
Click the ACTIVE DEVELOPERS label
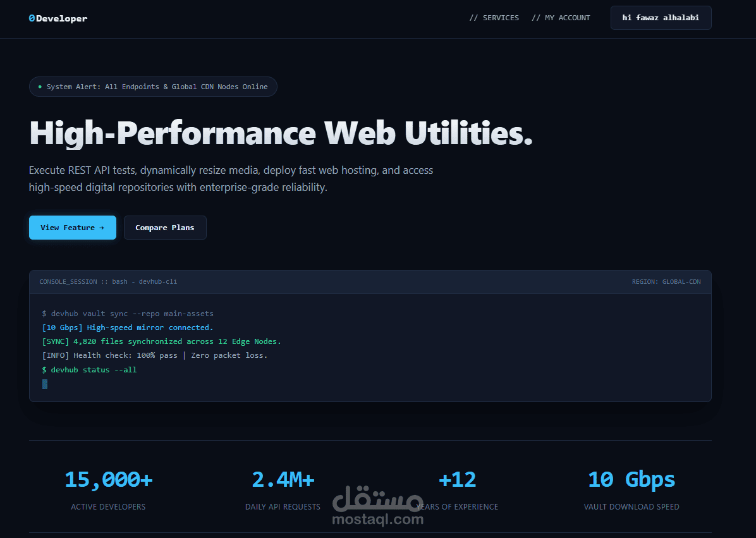[108, 506]
